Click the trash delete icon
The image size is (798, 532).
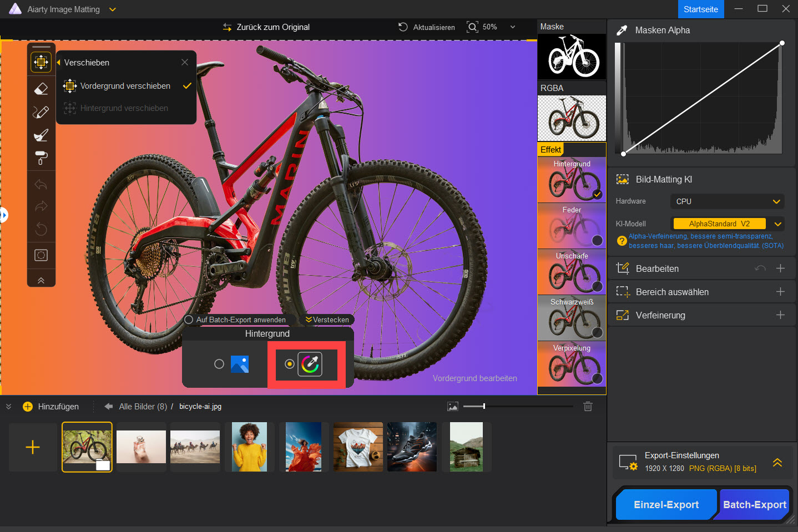[x=588, y=407]
